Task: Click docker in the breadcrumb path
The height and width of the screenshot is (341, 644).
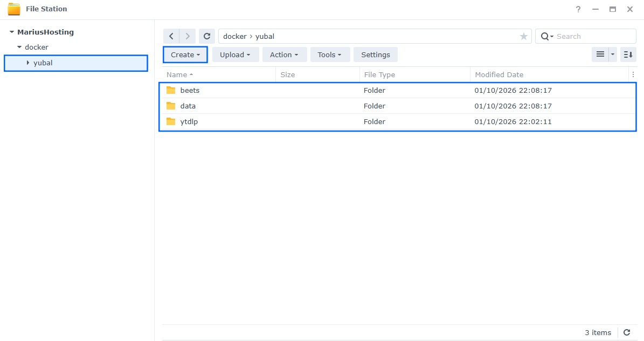Action: coord(234,36)
